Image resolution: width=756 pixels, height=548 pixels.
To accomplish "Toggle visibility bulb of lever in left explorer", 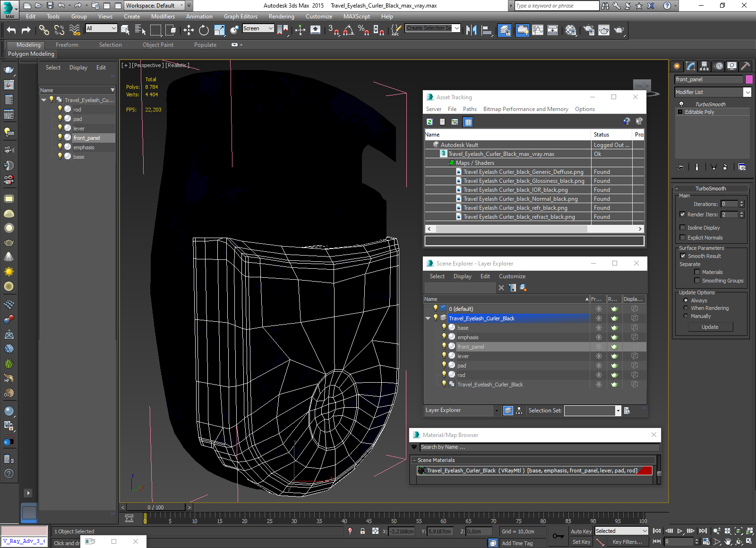I will pos(60,128).
